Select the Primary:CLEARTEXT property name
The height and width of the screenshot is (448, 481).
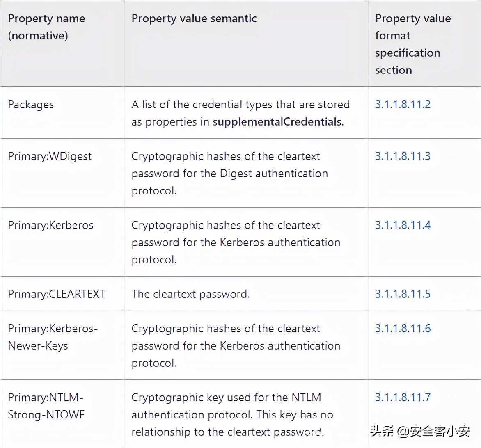coord(57,294)
